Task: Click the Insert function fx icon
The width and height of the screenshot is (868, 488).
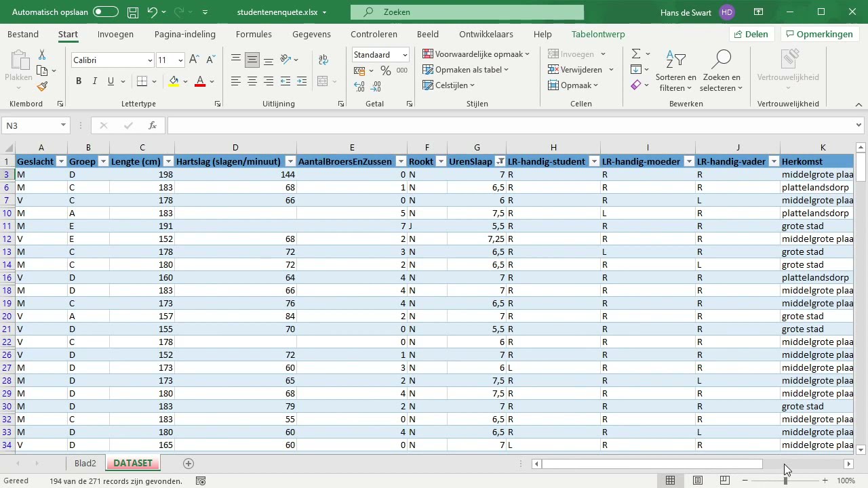Action: pyautogui.click(x=153, y=125)
